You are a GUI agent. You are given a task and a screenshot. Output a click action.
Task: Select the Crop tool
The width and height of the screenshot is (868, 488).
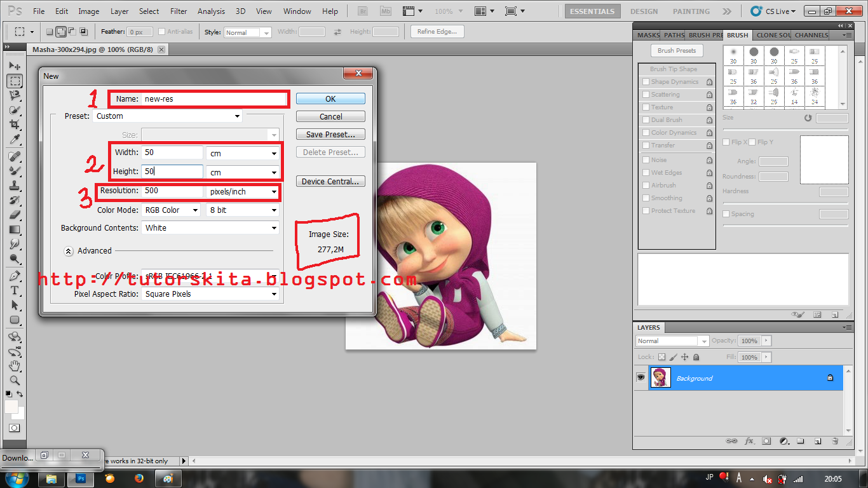click(x=15, y=125)
